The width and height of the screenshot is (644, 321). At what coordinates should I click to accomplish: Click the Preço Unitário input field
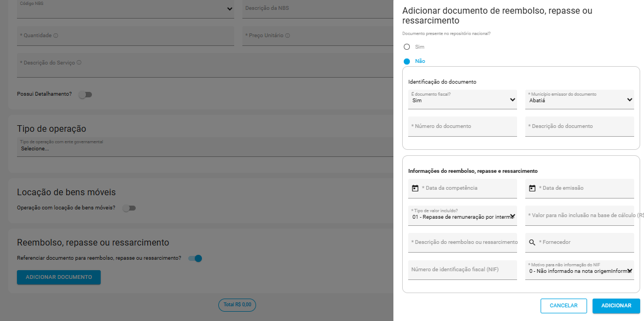coord(318,36)
